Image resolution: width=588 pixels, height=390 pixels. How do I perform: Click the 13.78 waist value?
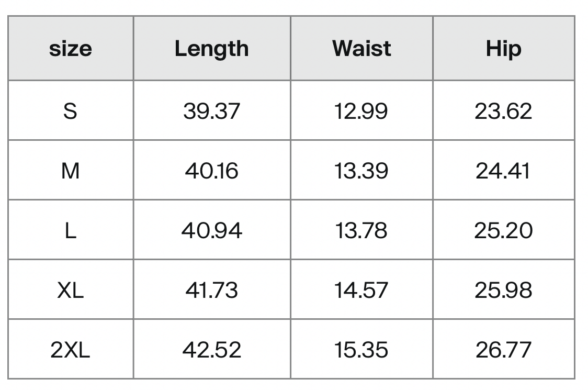pyautogui.click(x=361, y=230)
